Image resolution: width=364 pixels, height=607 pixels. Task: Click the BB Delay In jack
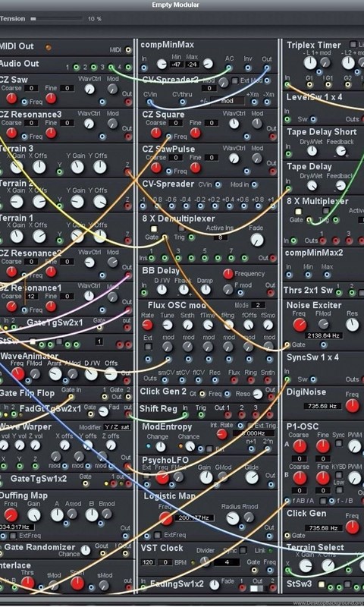point(144,293)
